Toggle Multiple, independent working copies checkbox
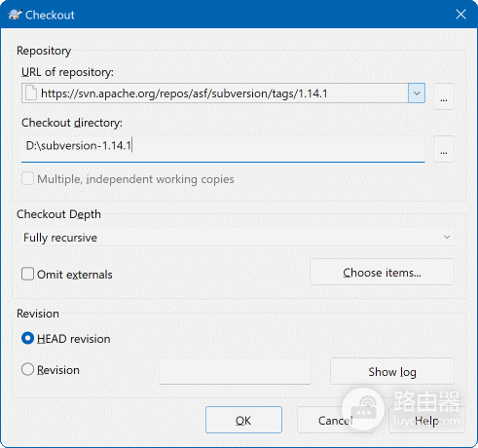The image size is (478, 448). (27, 179)
